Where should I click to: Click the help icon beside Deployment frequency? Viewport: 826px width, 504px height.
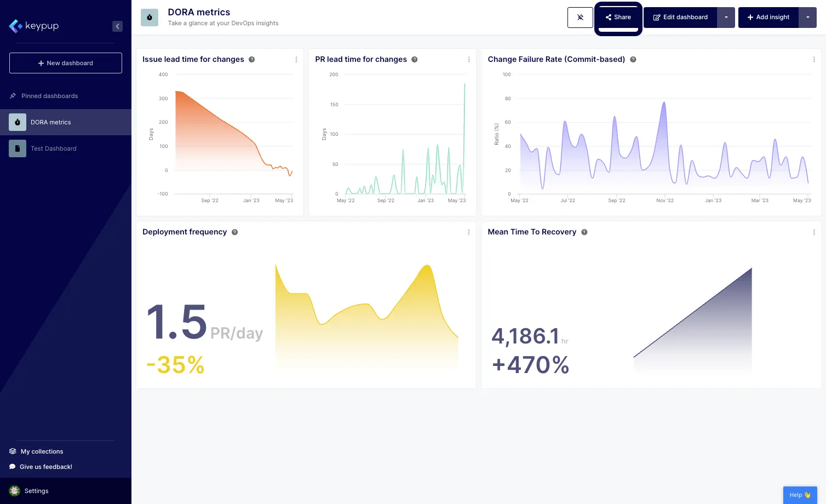click(x=234, y=232)
